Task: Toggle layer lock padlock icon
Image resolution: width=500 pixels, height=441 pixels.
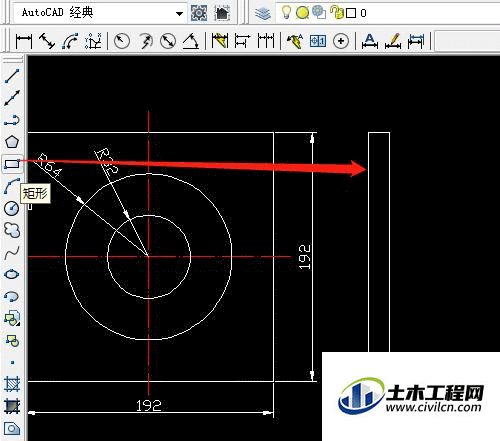Action: [337, 13]
